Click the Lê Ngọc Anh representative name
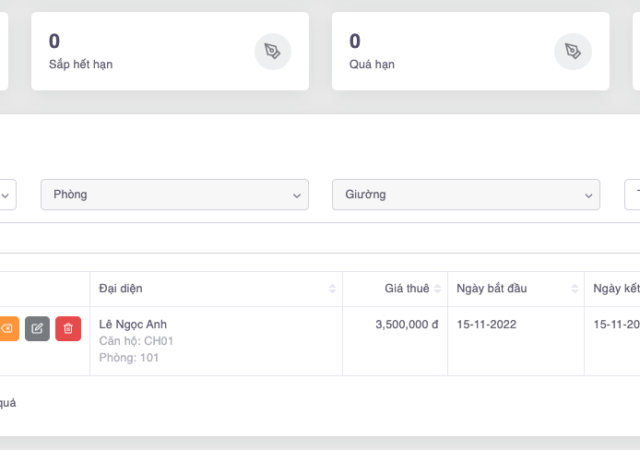Viewport: 640px width, 450px height. coord(133,324)
